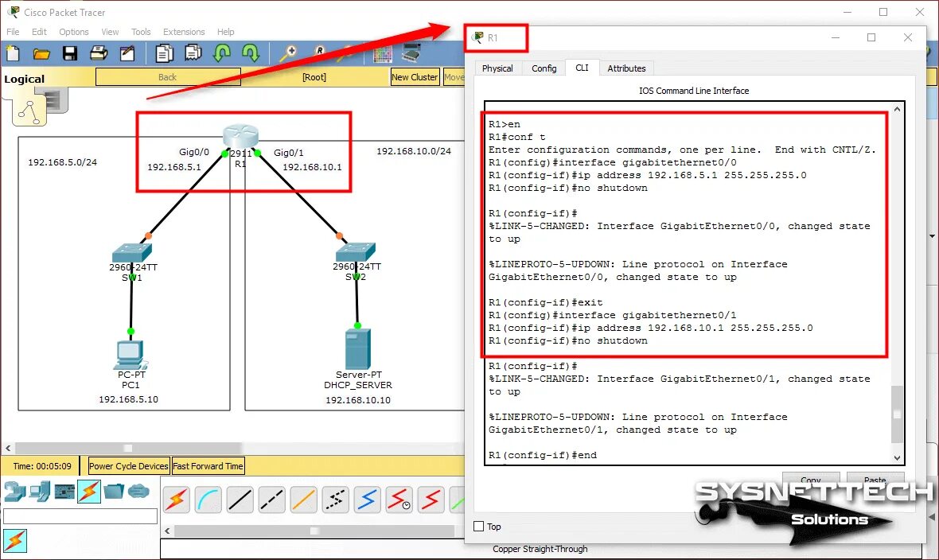Click the [Root] label in the Logical bar
The height and width of the screenshot is (560, 939).
[x=314, y=77]
